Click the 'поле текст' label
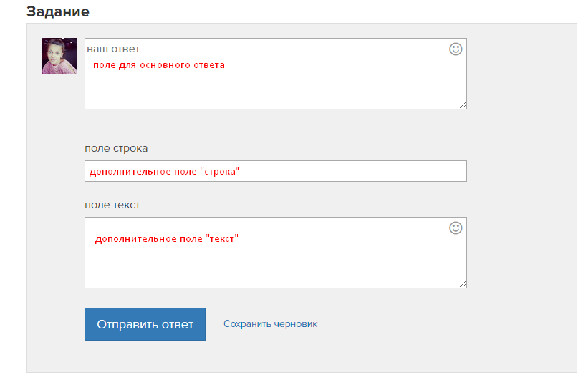Viewport: 588px width, 380px height. coord(112,205)
